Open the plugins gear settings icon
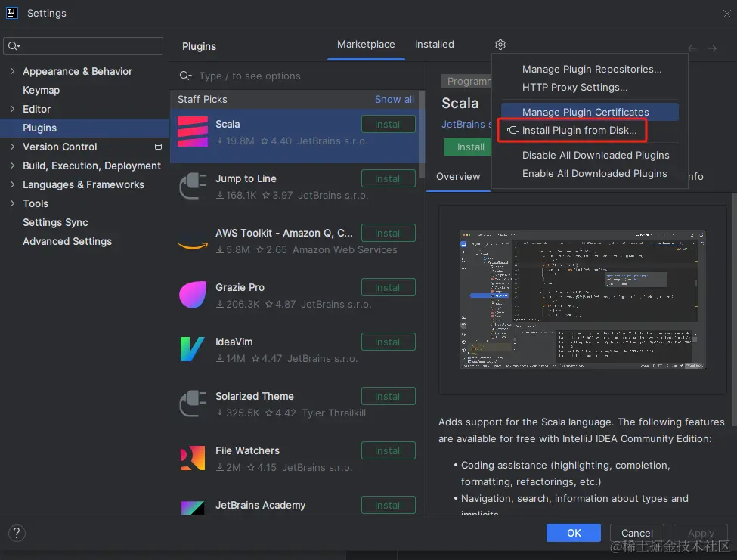737x560 pixels. [500, 44]
